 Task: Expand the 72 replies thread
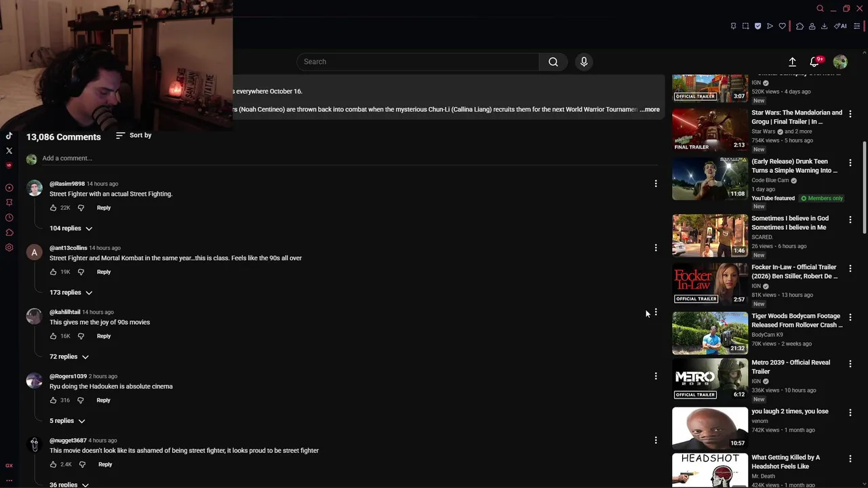point(69,357)
